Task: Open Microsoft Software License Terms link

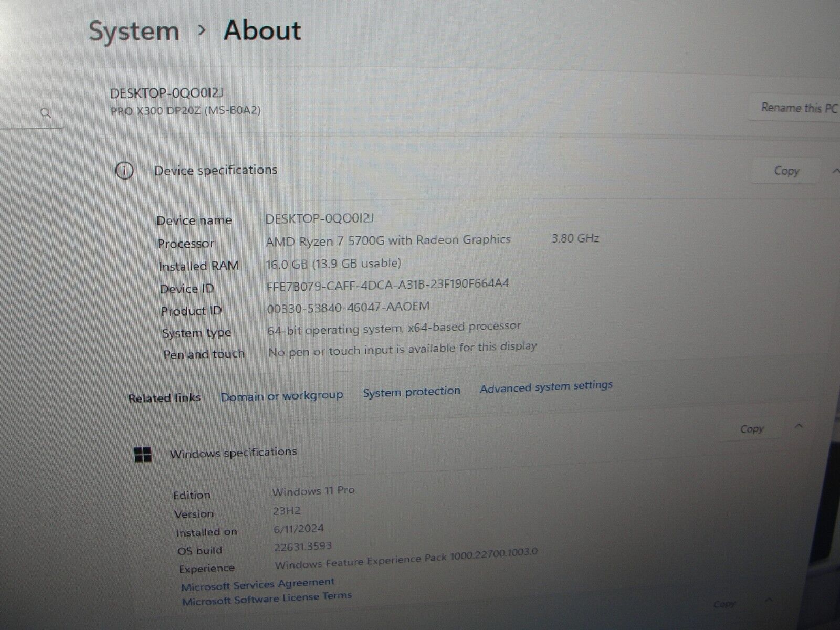Action: click(267, 598)
